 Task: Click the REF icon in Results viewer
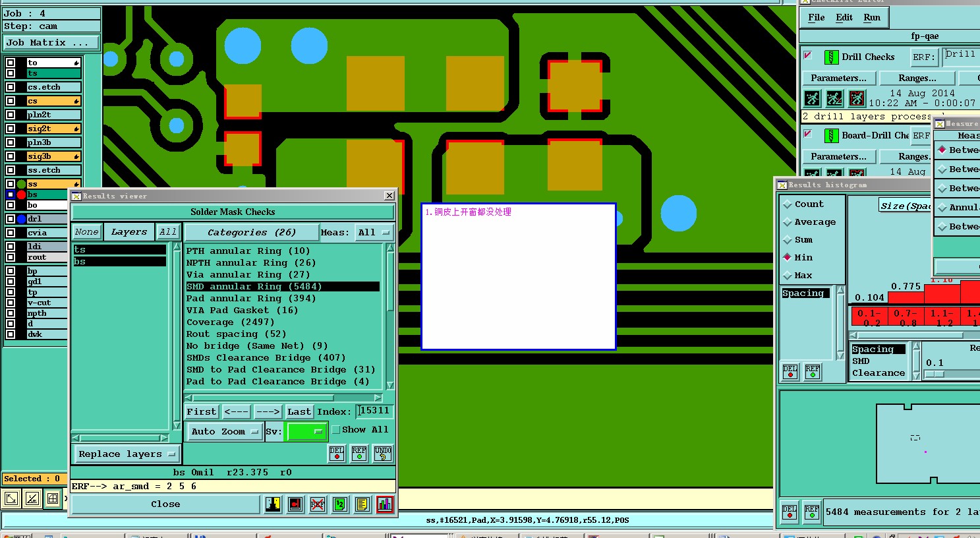[359, 454]
